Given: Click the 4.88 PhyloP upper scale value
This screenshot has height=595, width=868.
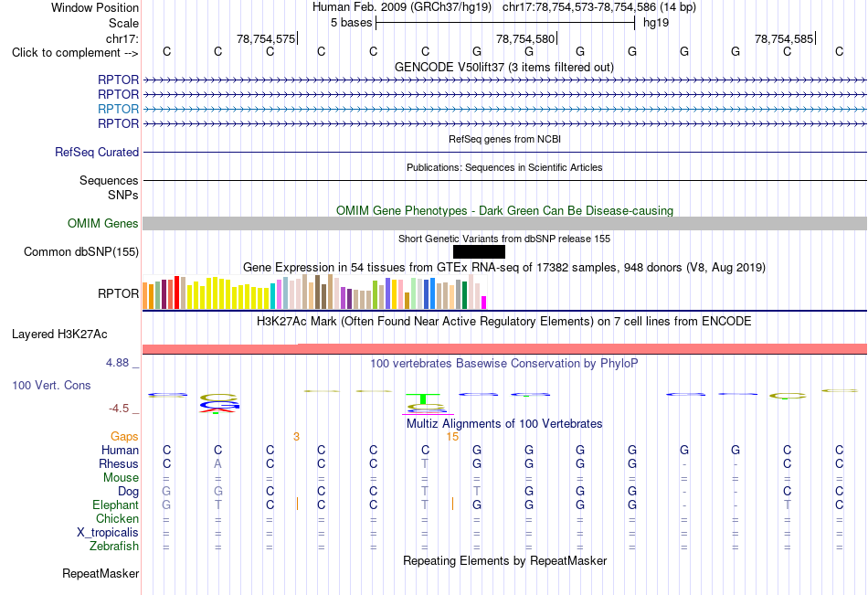Looking at the screenshot, I should (x=117, y=363).
